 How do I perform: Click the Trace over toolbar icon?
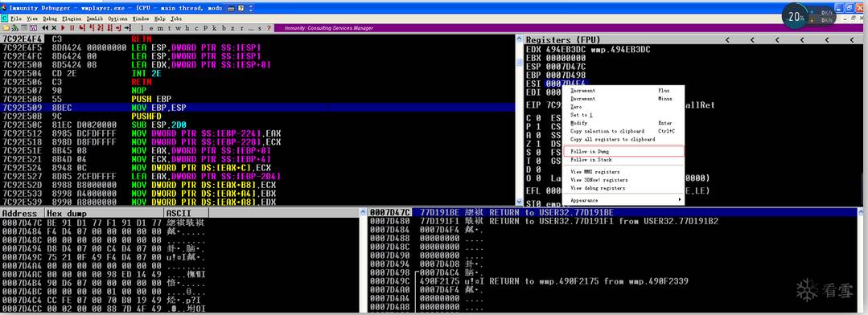(x=109, y=28)
